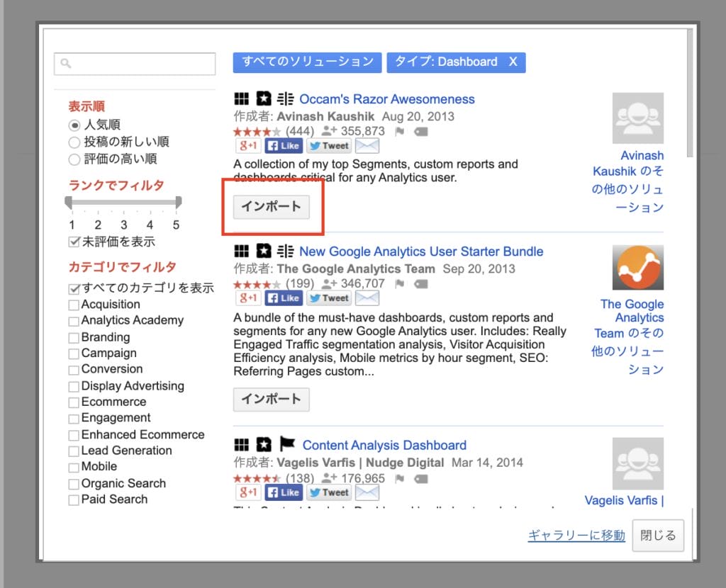
Task: Click The Google Analytics Team logo thumbnail
Action: [x=638, y=267]
